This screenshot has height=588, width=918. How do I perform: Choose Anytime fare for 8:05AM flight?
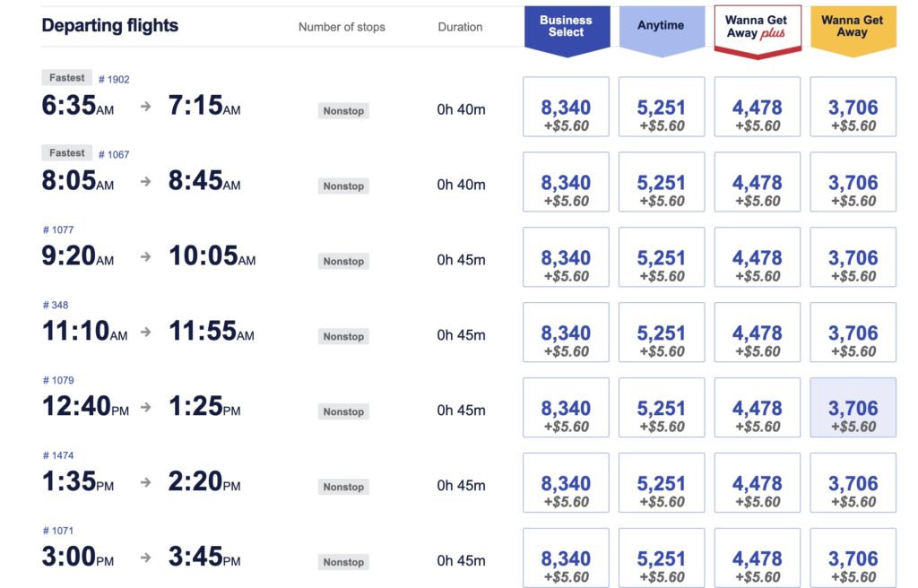(662, 191)
